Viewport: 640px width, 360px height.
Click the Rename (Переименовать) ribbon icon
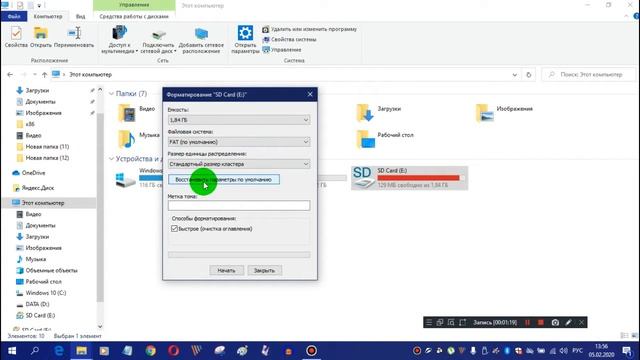coord(74,37)
